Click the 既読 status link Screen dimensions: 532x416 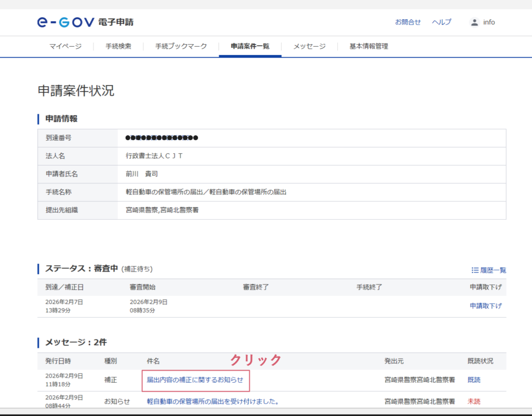click(474, 380)
